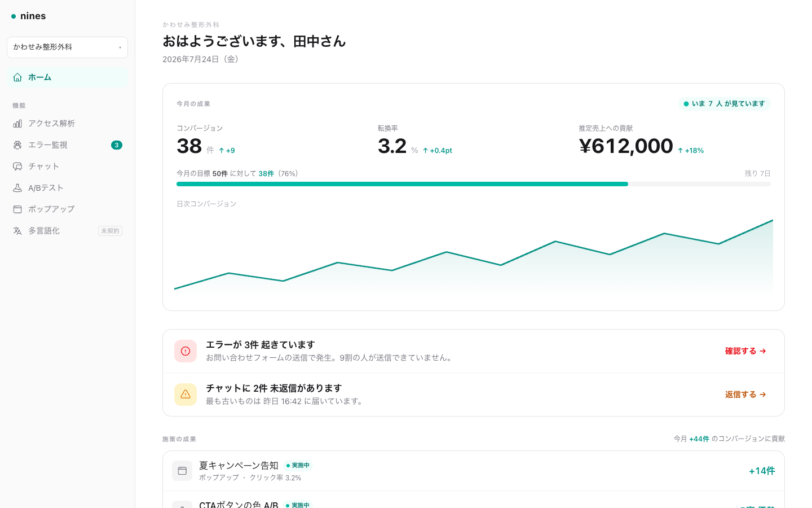Screen dimensions: 812x508
Task: Click the +9 conversion increase indicator
Action: [x=227, y=151]
